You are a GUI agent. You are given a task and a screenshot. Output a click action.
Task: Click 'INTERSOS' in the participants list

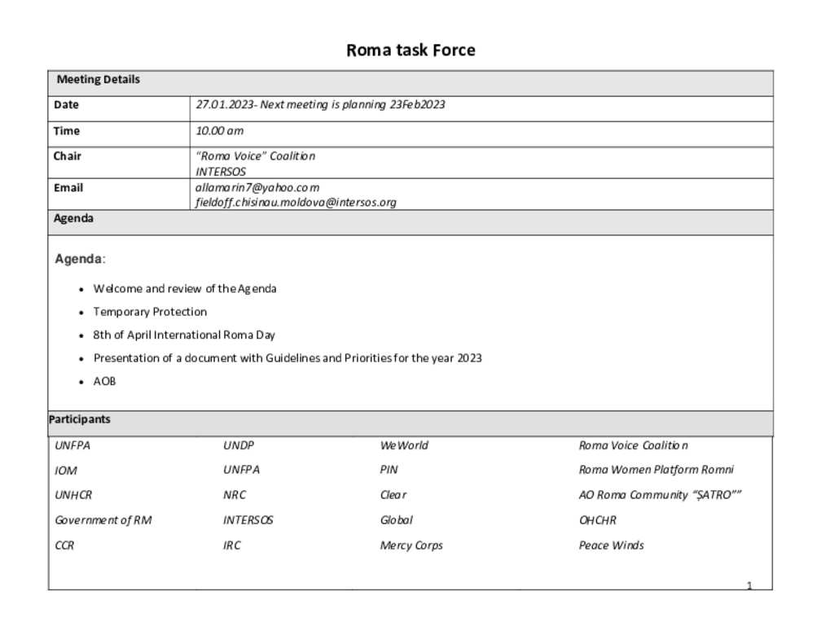248,520
